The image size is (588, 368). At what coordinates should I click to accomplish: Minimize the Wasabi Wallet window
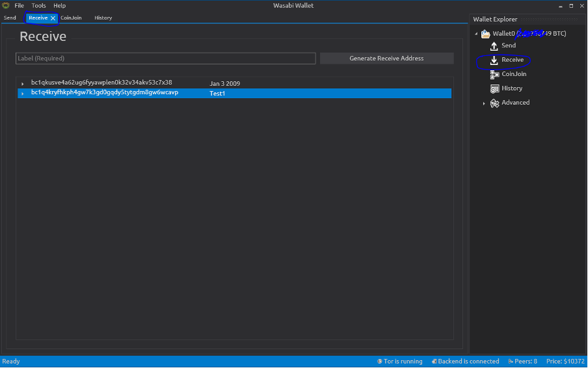click(560, 6)
